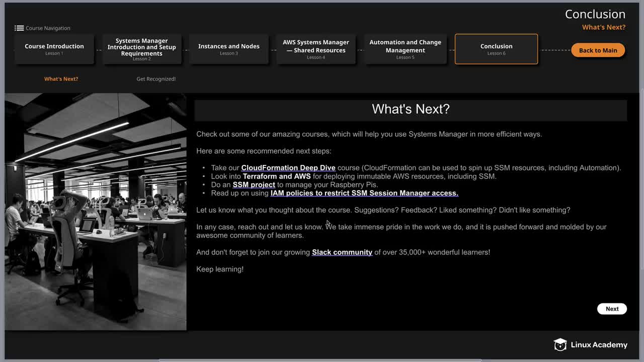Open Systems Manager Introduction and Setup Requirements lesson
Screen dimensions: 644x362
tap(142, 49)
